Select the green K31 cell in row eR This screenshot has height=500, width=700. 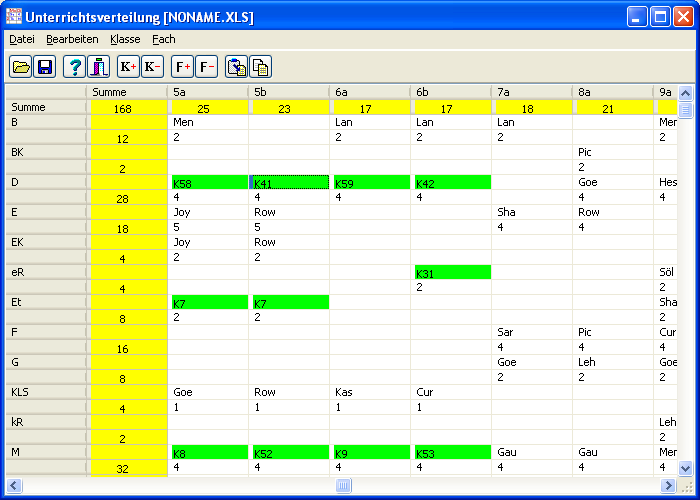[x=452, y=273]
